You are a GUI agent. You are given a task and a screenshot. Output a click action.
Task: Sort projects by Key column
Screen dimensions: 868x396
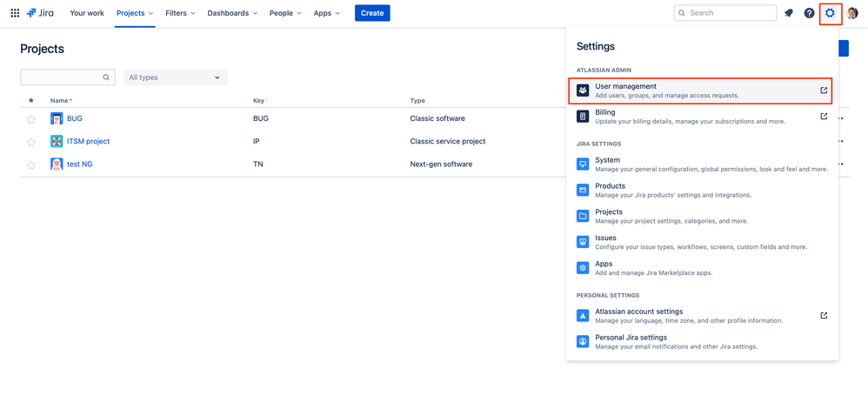pyautogui.click(x=261, y=101)
